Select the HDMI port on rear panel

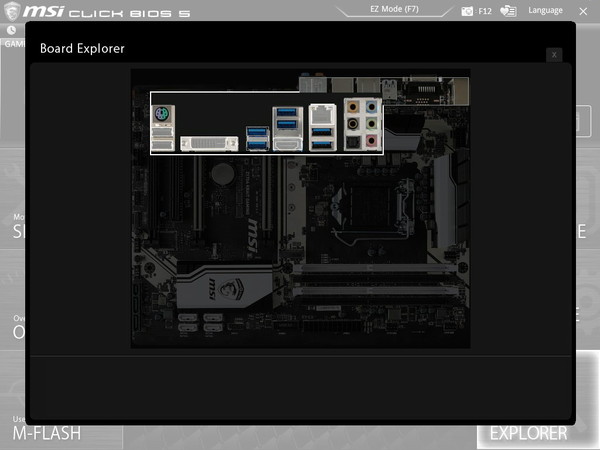(x=287, y=145)
